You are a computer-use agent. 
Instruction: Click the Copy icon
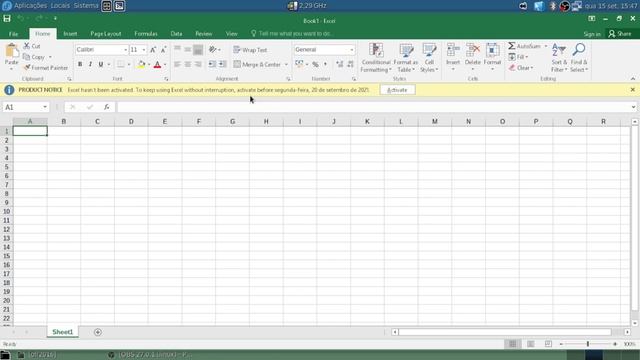[x=27, y=57]
